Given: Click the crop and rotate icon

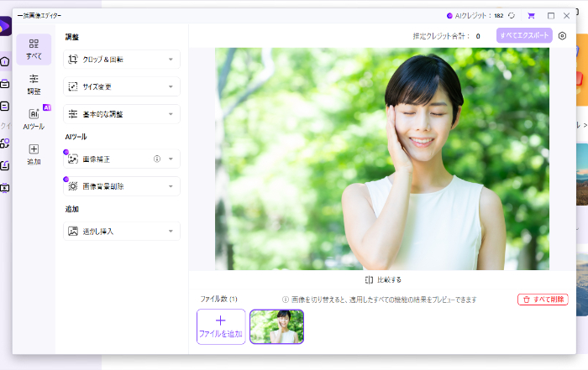Looking at the screenshot, I should point(73,60).
